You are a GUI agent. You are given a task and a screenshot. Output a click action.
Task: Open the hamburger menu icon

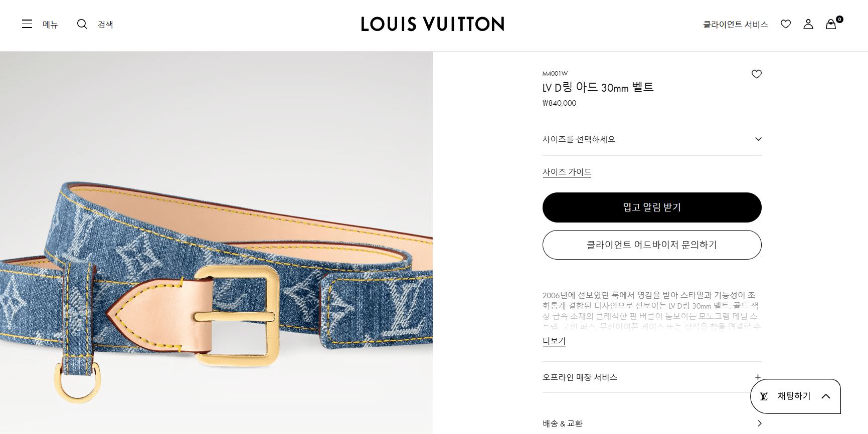27,24
